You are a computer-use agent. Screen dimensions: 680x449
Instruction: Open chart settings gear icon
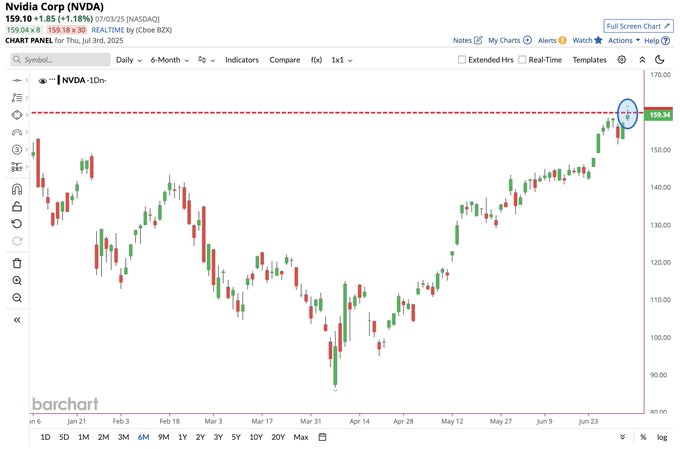tap(621, 60)
